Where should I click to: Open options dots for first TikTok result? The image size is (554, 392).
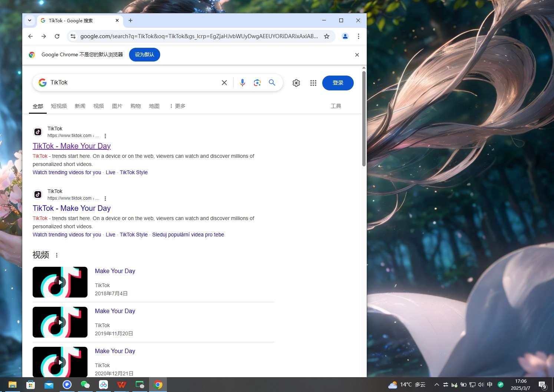point(105,136)
